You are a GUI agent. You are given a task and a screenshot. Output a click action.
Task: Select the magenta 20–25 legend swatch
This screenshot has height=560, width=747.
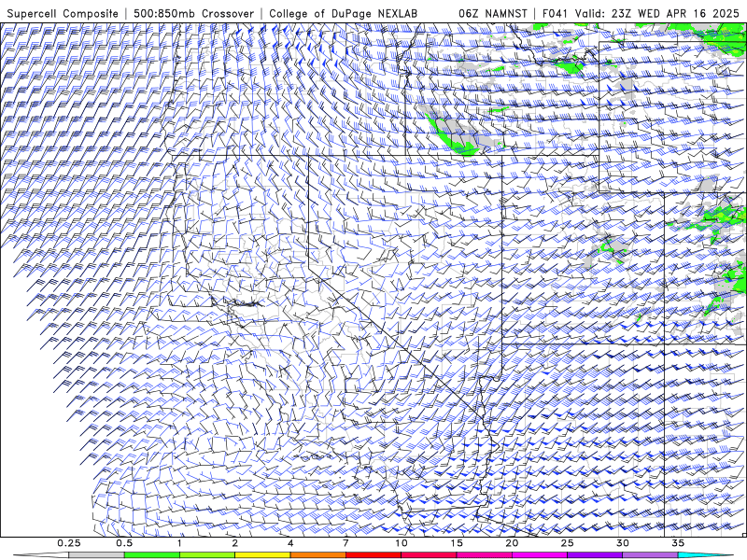pyautogui.click(x=540, y=555)
